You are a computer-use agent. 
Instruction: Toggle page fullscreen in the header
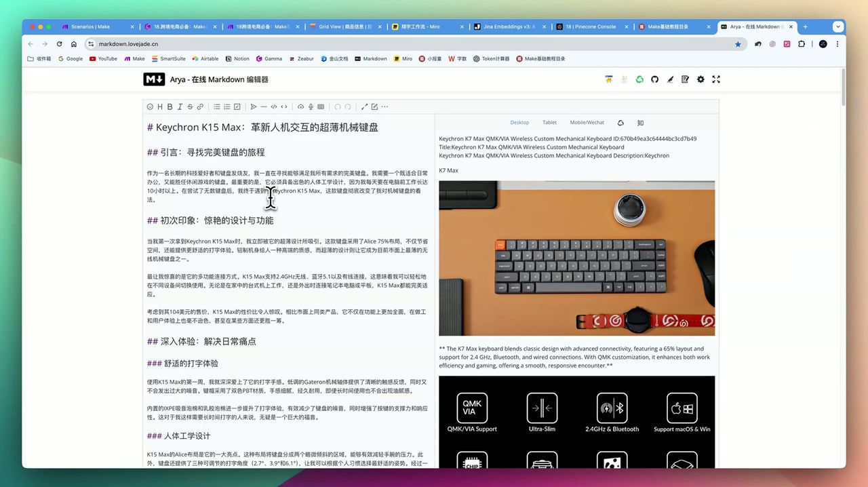coord(716,79)
